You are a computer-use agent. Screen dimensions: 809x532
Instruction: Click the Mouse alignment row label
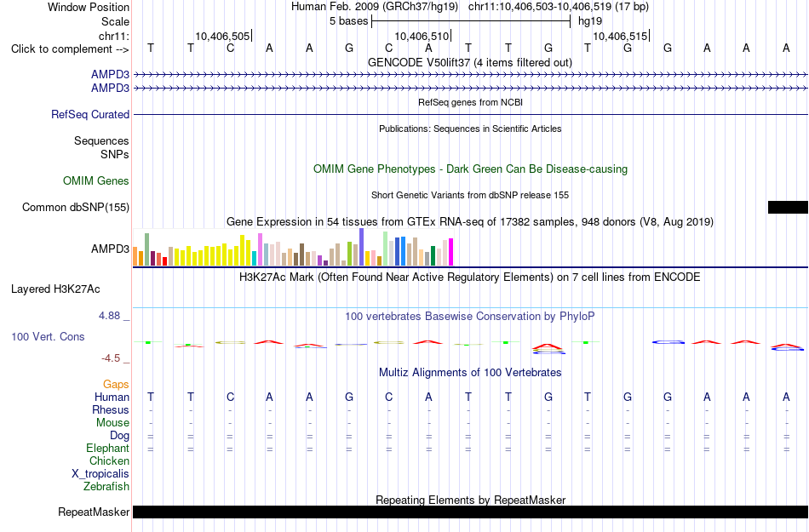pos(112,423)
